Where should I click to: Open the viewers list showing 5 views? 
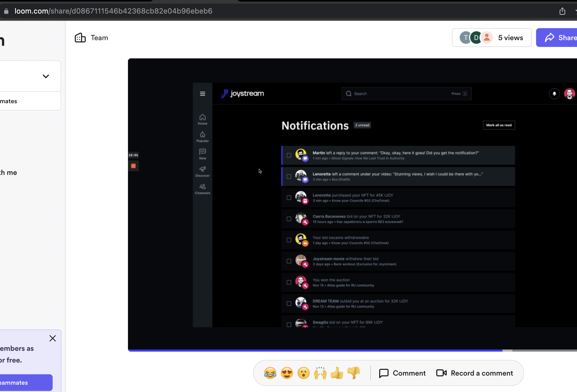tap(492, 38)
